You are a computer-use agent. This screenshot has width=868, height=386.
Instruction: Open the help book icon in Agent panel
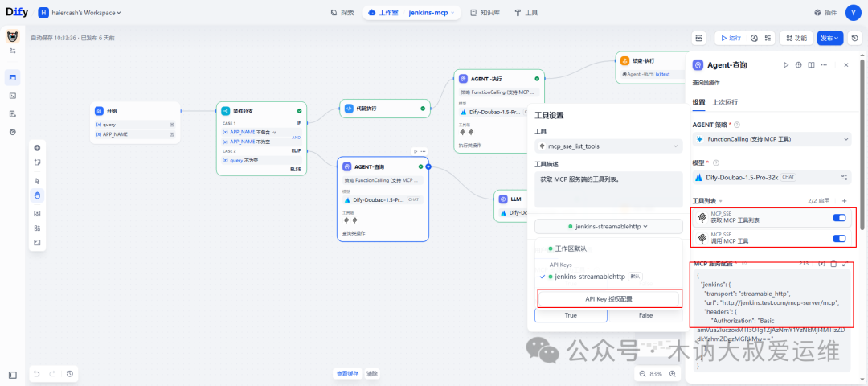[x=811, y=65]
